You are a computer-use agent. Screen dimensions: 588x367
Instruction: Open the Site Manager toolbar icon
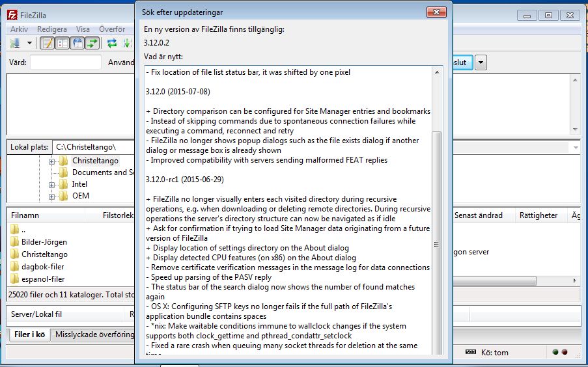[x=15, y=43]
